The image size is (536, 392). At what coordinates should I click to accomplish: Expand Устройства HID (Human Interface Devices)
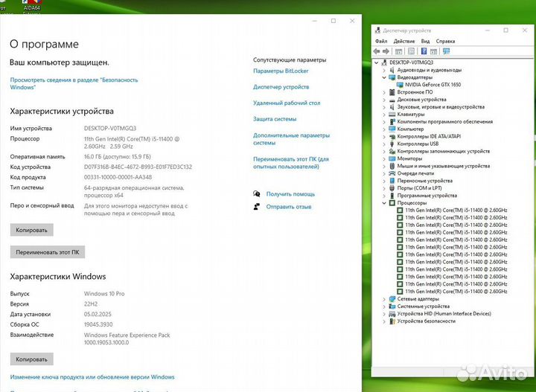[384, 314]
